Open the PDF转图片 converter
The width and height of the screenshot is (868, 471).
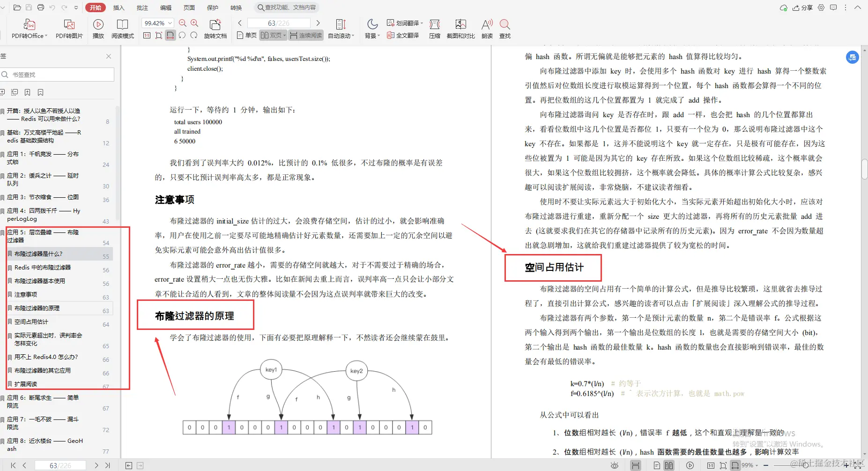click(x=69, y=29)
